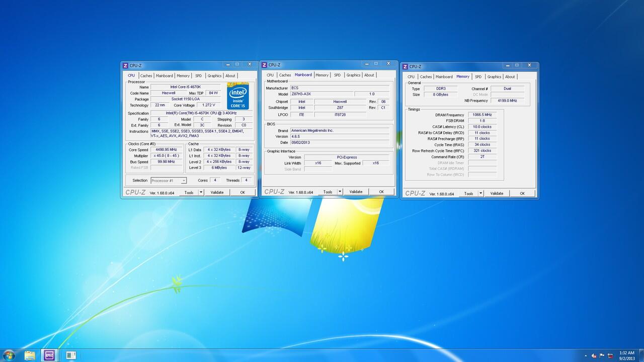
Task: Switch to Mainboard tab in first window
Action: click(x=164, y=76)
